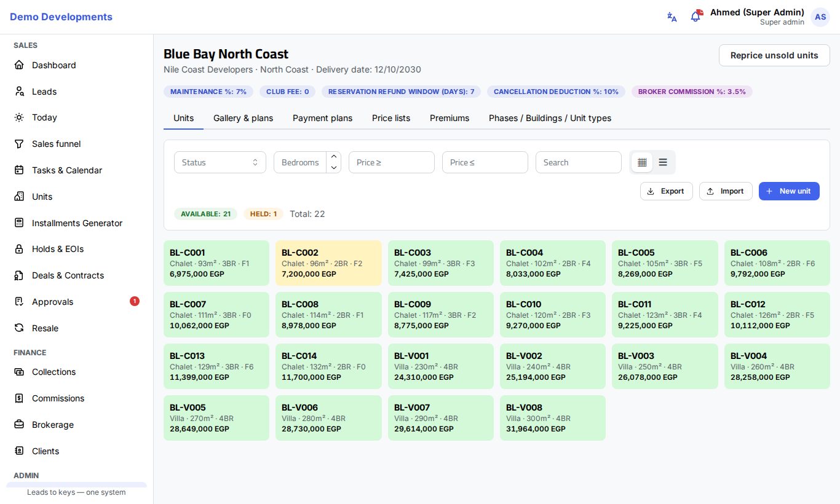840x504 pixels.
Task: Filter by the HELD: 1 badge
Action: [x=263, y=214]
